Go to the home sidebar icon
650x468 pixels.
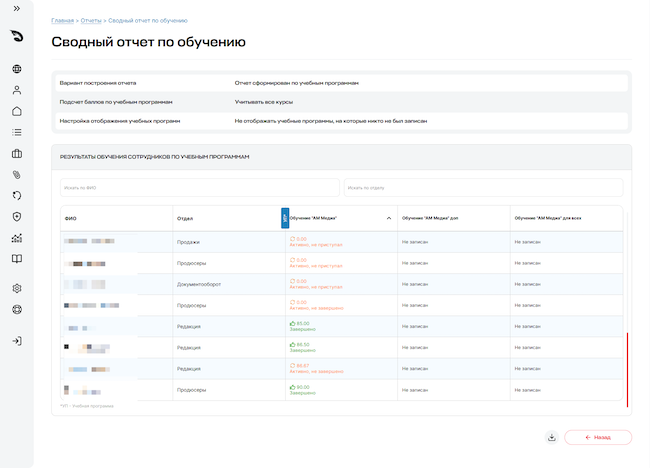[17, 111]
